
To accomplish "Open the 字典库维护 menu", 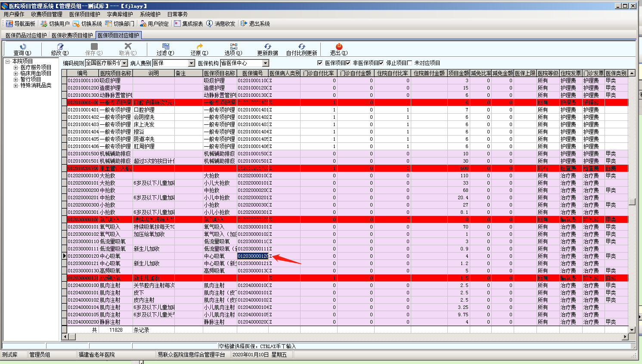I will [x=120, y=14].
